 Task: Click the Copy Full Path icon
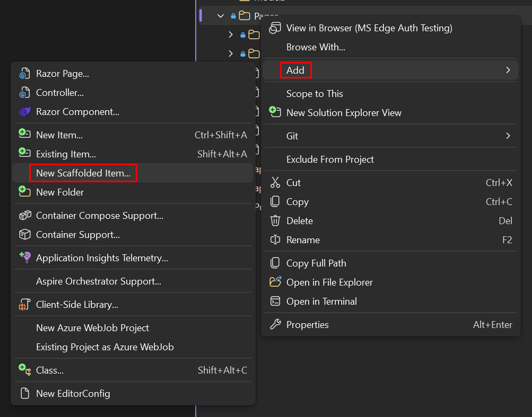pos(275,263)
